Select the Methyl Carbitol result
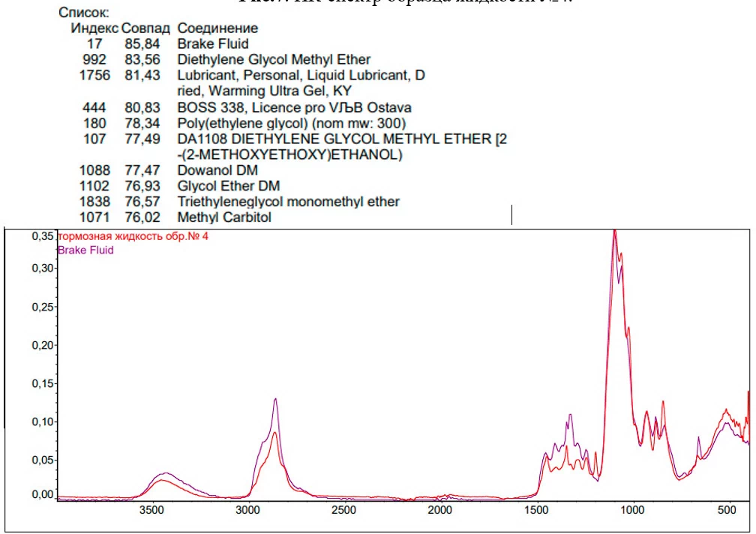 pos(223,217)
